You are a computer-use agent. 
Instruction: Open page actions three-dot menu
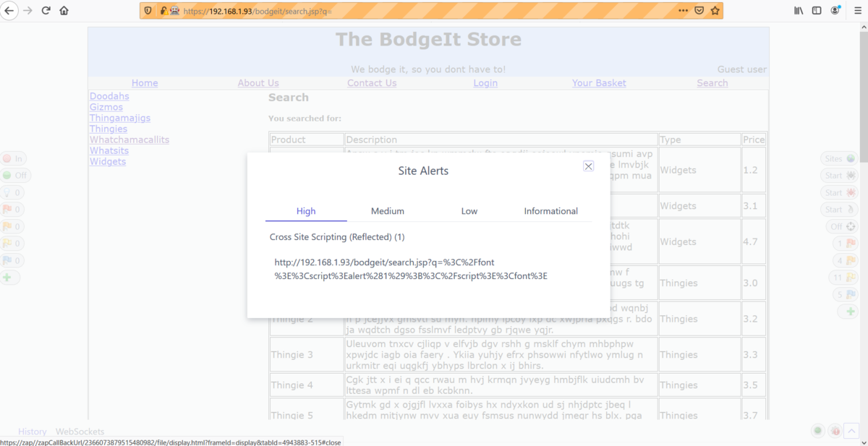pos(684,11)
